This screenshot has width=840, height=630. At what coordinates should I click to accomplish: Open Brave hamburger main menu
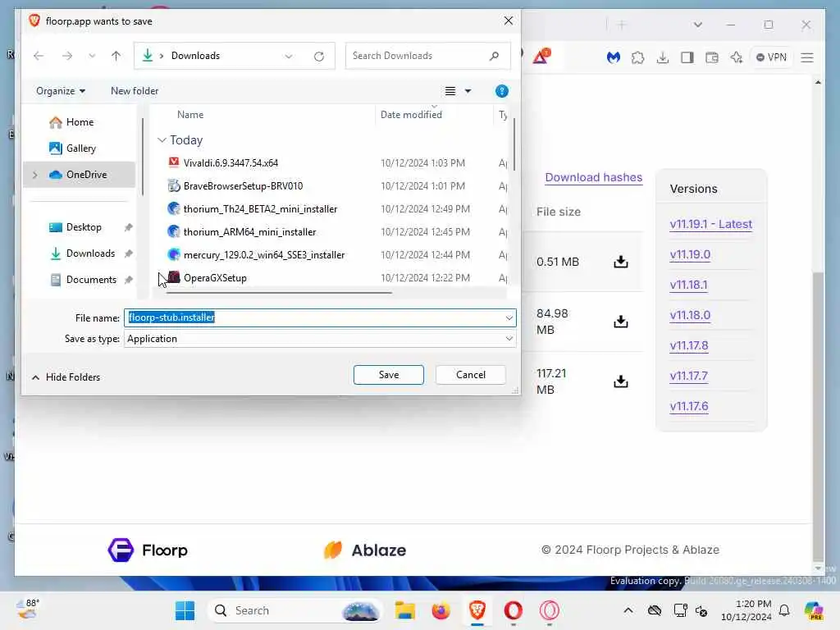tap(807, 57)
